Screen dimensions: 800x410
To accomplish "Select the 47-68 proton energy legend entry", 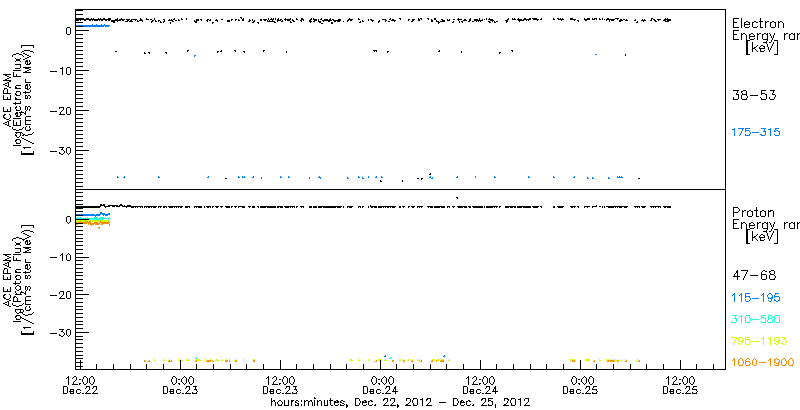I will pyautogui.click(x=754, y=276).
